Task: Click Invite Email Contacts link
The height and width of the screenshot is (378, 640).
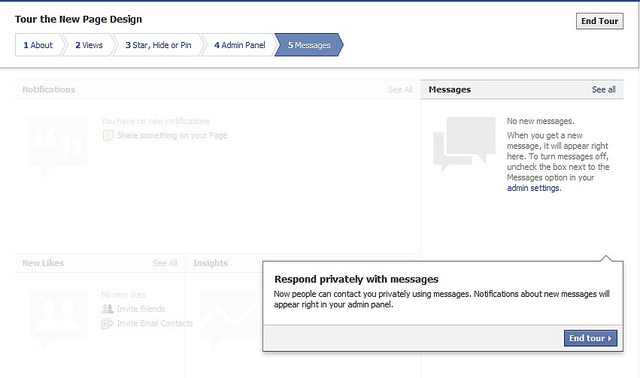Action: (x=155, y=323)
